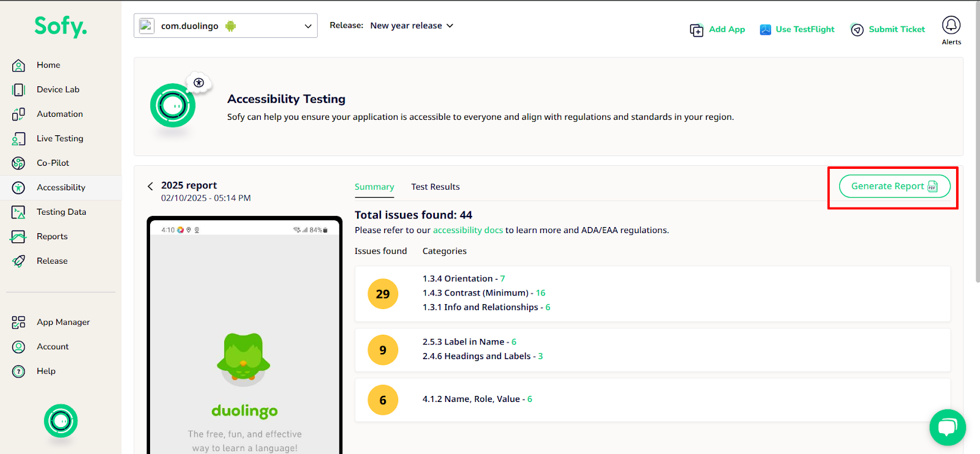Click the duolingo device screenshot preview

pyautogui.click(x=244, y=335)
